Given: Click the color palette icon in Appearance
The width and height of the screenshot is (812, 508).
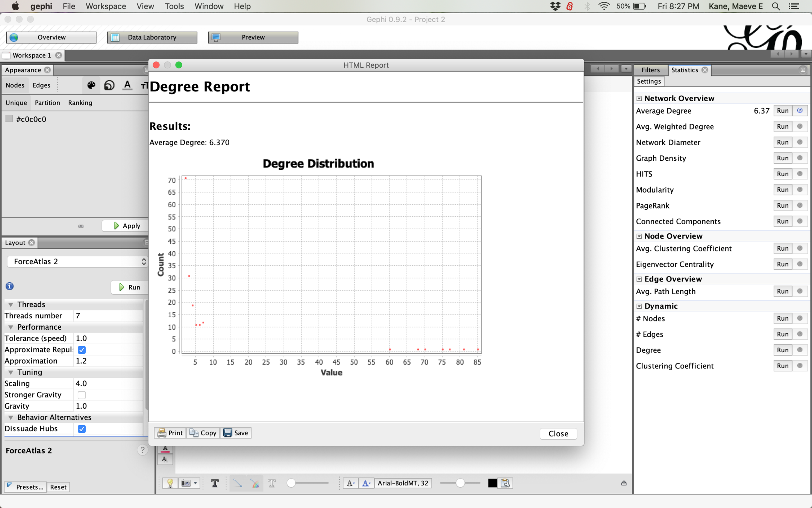Looking at the screenshot, I should pyautogui.click(x=91, y=85).
